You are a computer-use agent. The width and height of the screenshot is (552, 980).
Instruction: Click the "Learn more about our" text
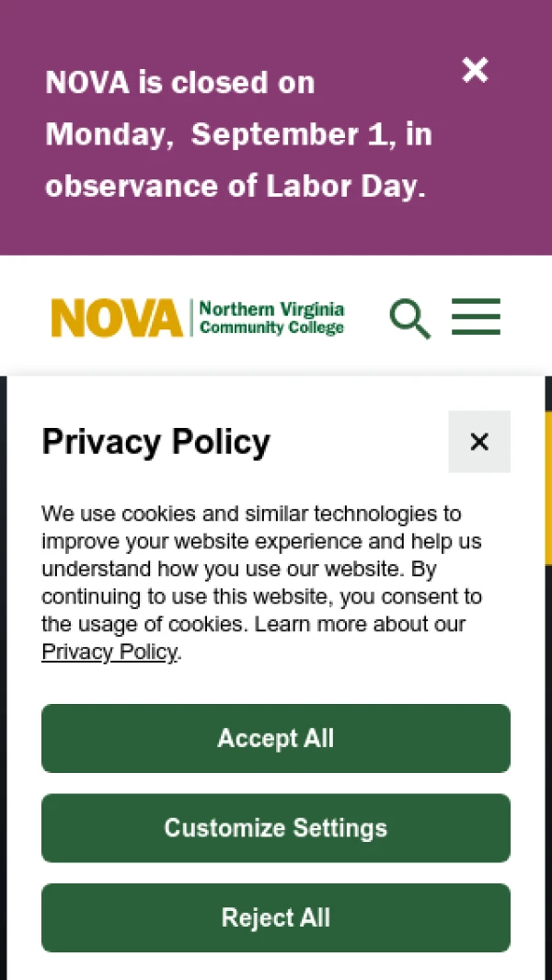(360, 624)
